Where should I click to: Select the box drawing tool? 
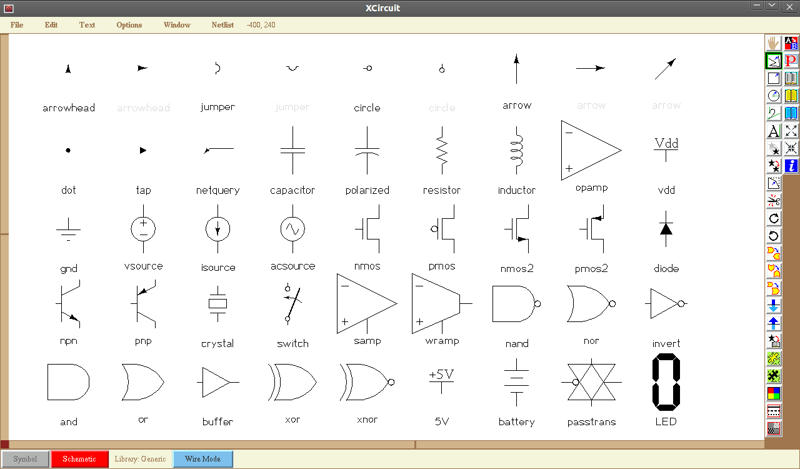point(773,78)
